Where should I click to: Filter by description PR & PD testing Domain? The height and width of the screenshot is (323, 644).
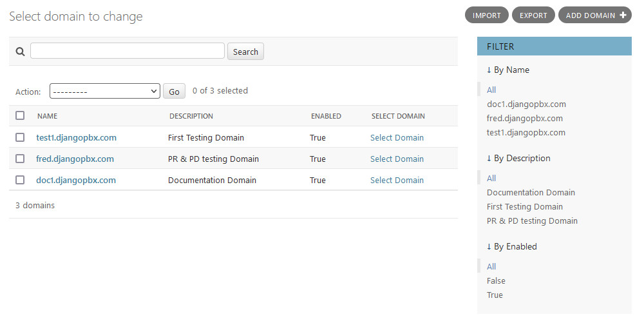[532, 220]
